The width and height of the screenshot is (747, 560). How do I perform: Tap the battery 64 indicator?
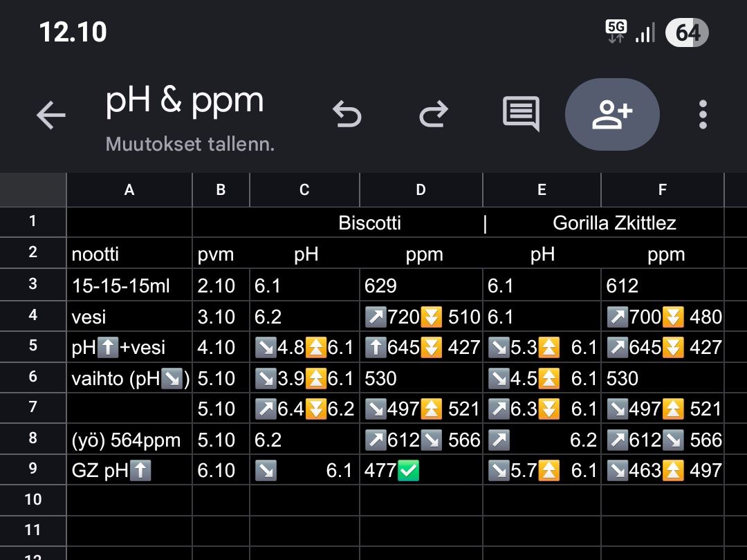pos(687,33)
